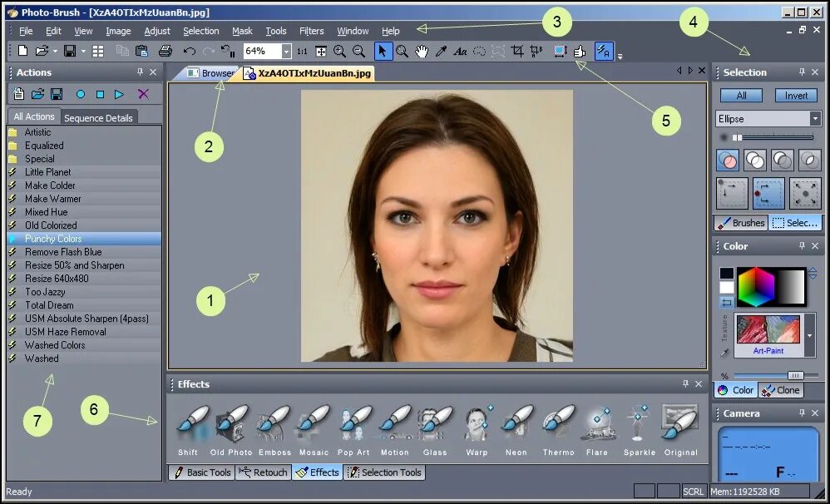Screen dimensions: 830x504
Task: Select the Aa text tool
Action: pos(460,52)
